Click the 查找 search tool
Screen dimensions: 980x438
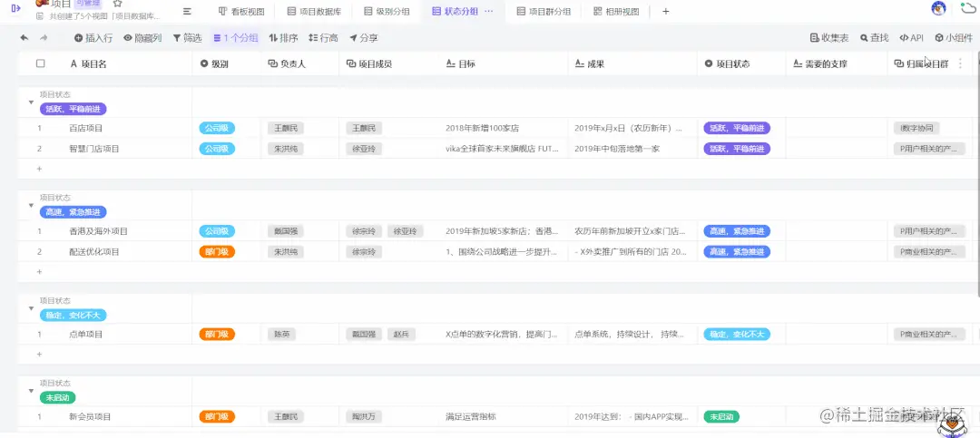(x=875, y=38)
